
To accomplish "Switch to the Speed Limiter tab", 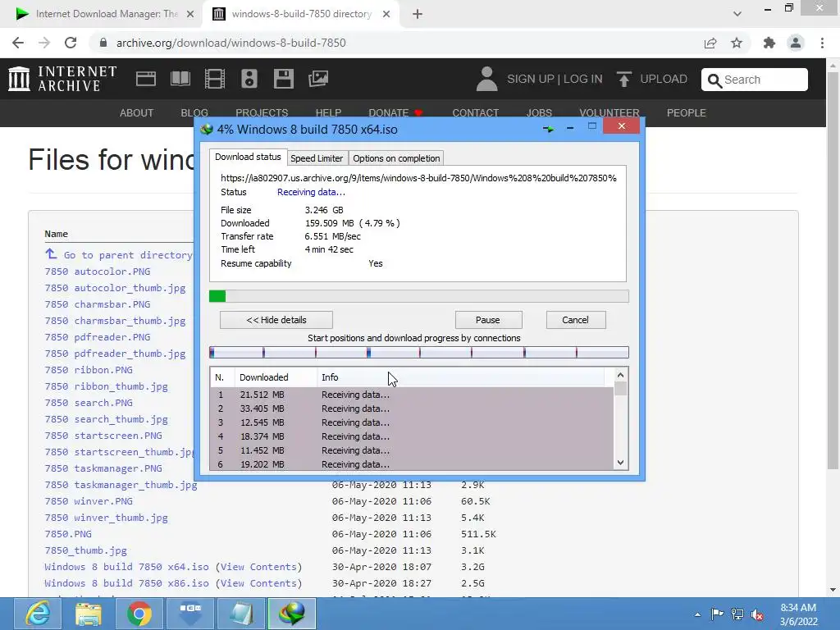I will click(x=317, y=158).
